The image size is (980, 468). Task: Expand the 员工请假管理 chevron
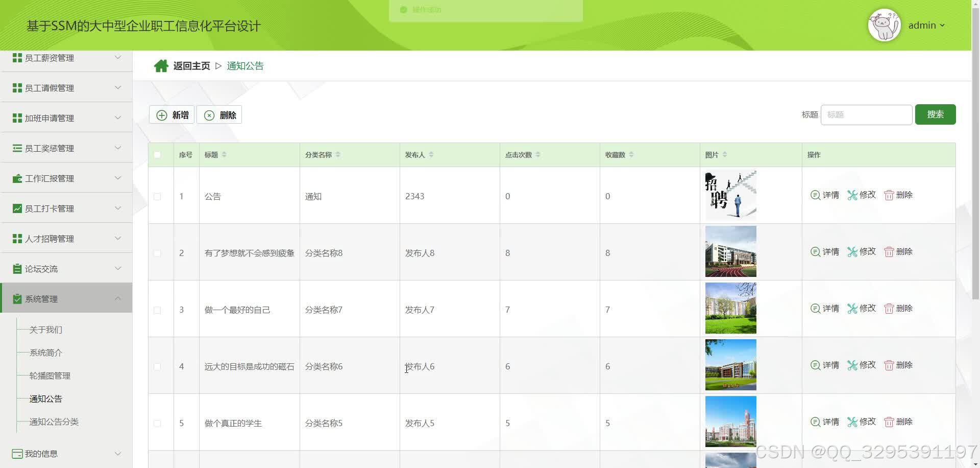point(118,87)
